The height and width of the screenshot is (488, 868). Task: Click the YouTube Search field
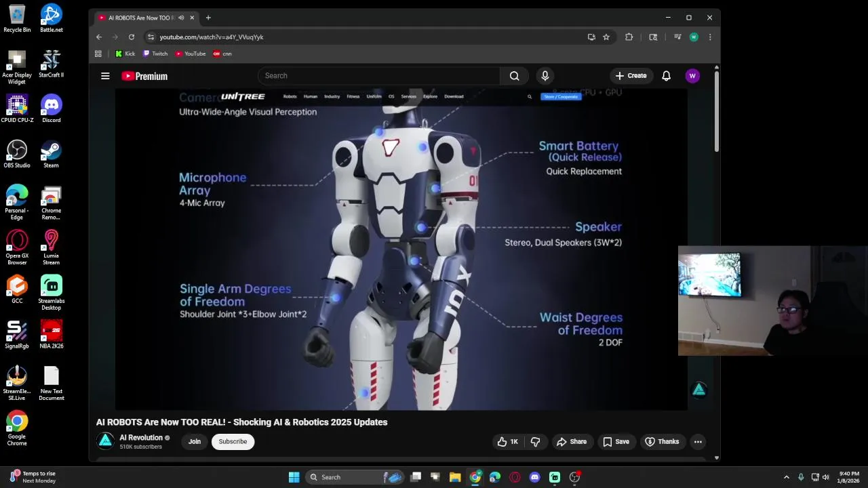(378, 76)
